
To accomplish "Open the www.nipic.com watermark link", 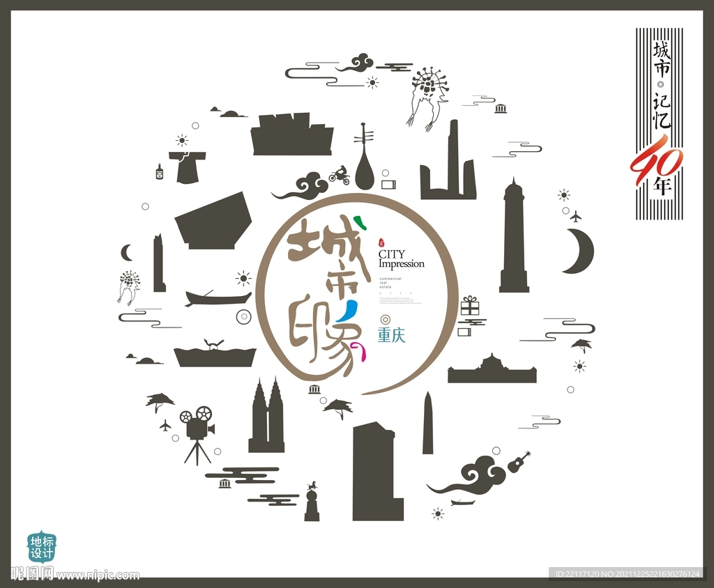I will 98,575.
